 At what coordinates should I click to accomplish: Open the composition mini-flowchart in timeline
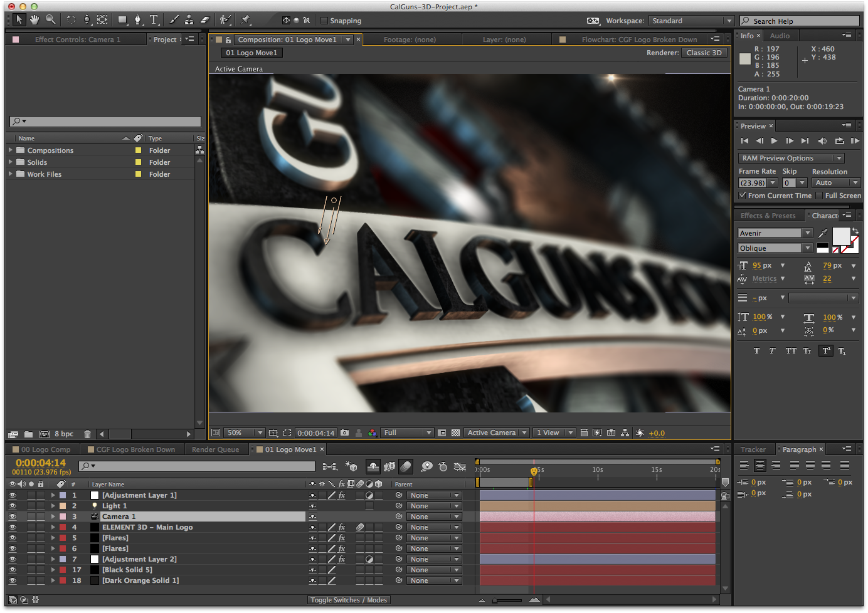(330, 466)
